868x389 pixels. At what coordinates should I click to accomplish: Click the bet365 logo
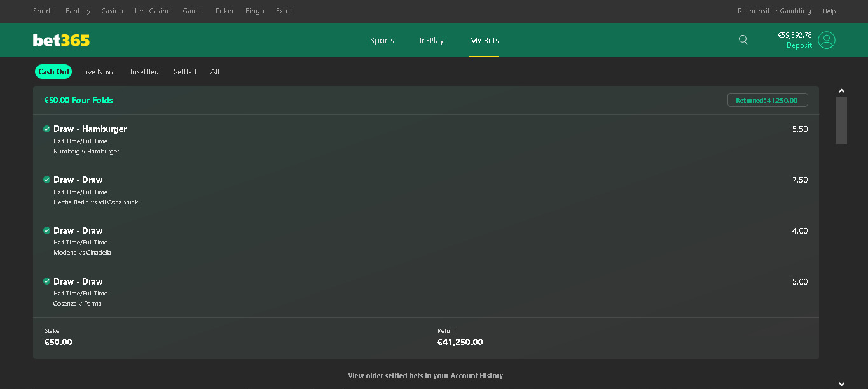[x=61, y=40]
